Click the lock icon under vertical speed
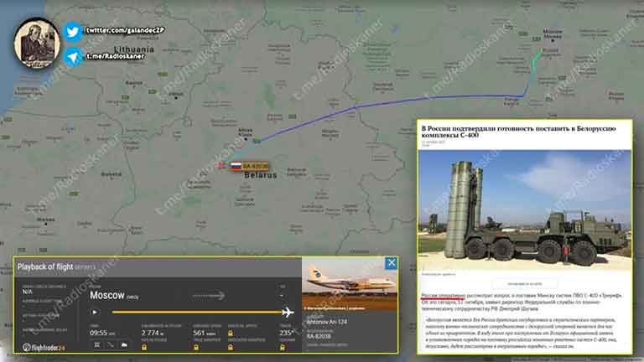The image size is (644, 362). (231, 334)
